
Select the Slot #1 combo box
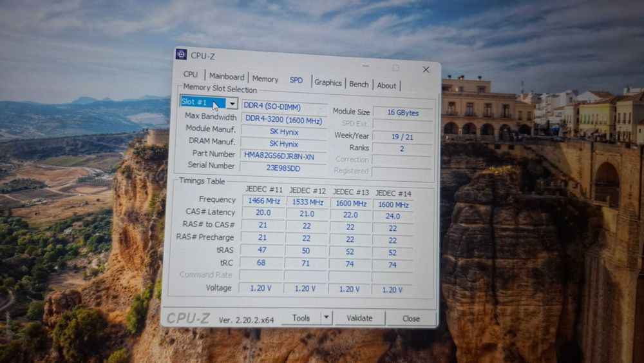209,103
